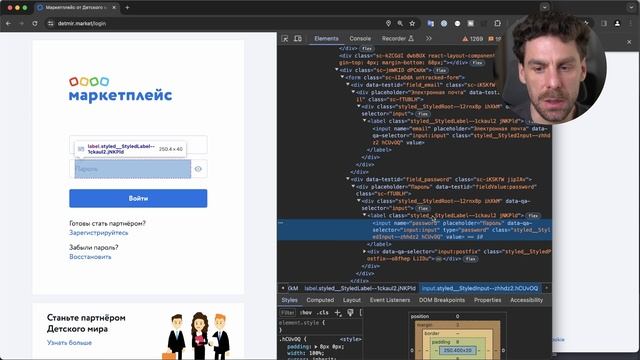Open the Properties pane tab
Viewport: 640px width, 360px height.
[x=487, y=300]
